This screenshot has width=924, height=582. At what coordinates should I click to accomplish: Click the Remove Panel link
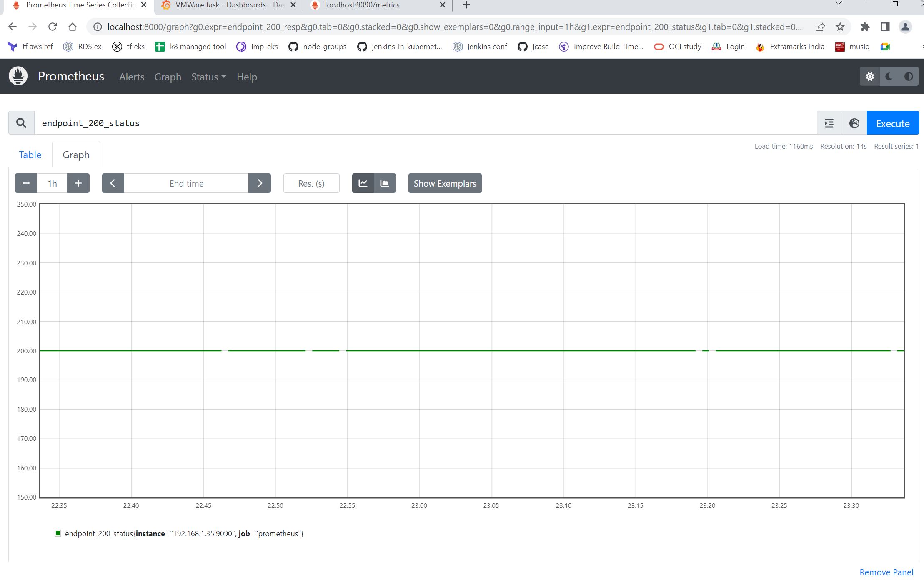click(x=886, y=572)
